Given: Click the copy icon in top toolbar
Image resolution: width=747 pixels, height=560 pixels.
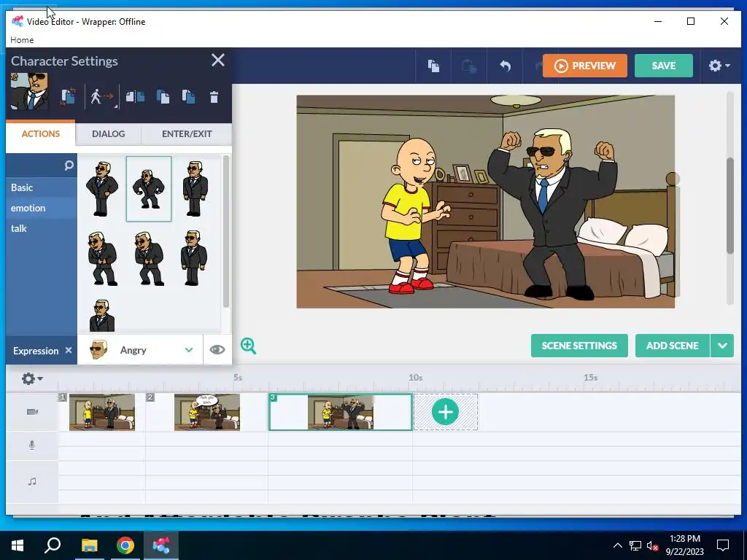Looking at the screenshot, I should [433, 66].
